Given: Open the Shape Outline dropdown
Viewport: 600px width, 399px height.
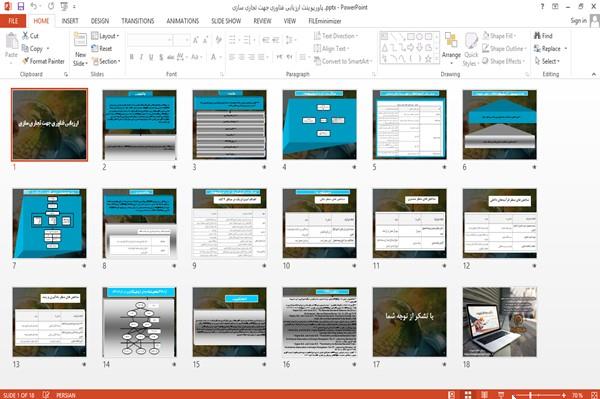Looking at the screenshot, I should 504,49.
